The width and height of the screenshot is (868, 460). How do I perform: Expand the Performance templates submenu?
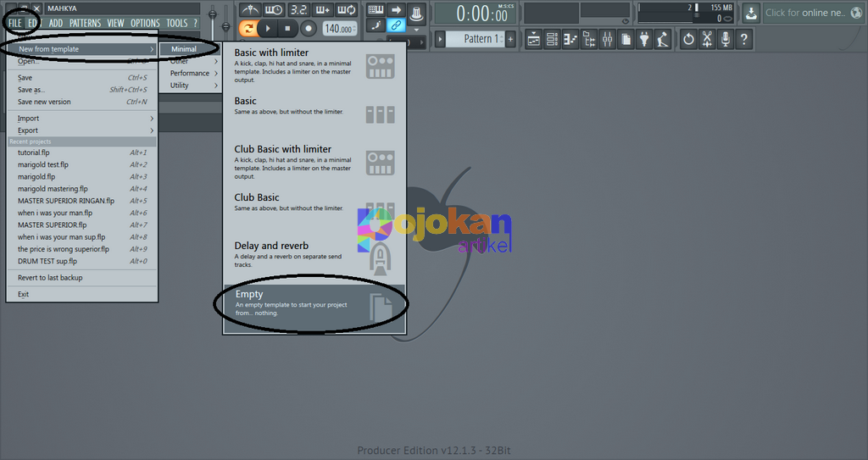[x=189, y=73]
